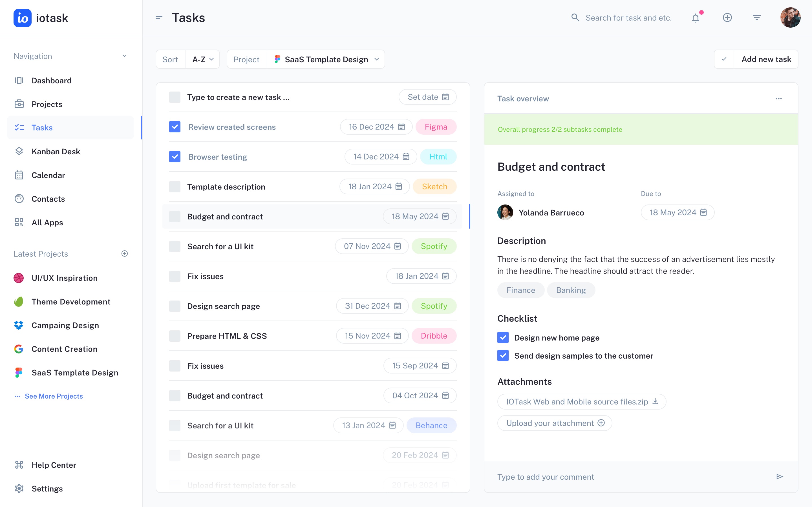
Task: Uncheck Design new home page checklist item
Action: pos(503,337)
